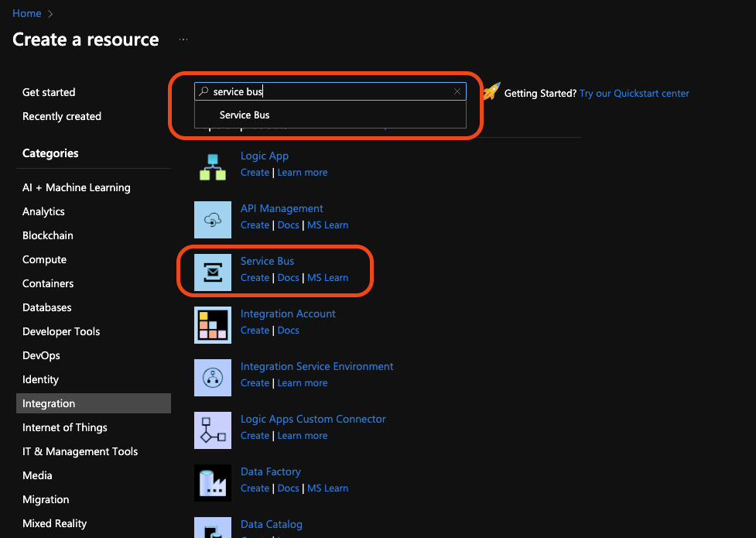Screen dimensions: 756x538
Task: Select the AI + Machine Learning category
Action: click(x=76, y=187)
